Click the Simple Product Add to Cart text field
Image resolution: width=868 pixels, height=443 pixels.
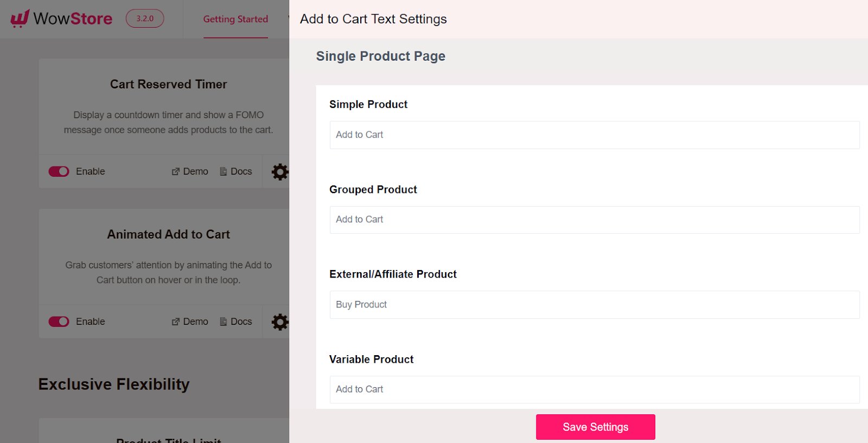595,134
